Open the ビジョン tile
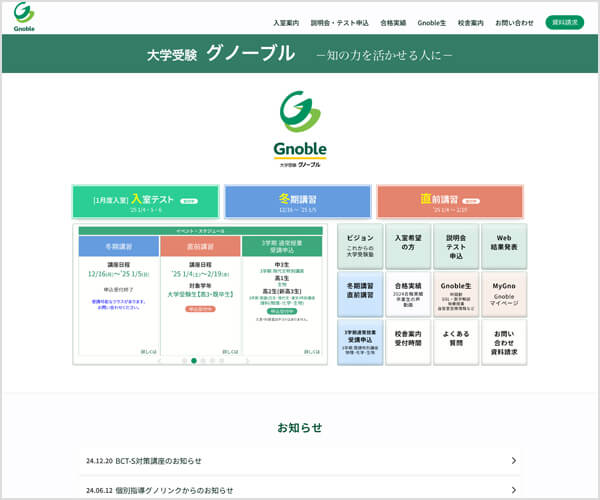 (359, 247)
